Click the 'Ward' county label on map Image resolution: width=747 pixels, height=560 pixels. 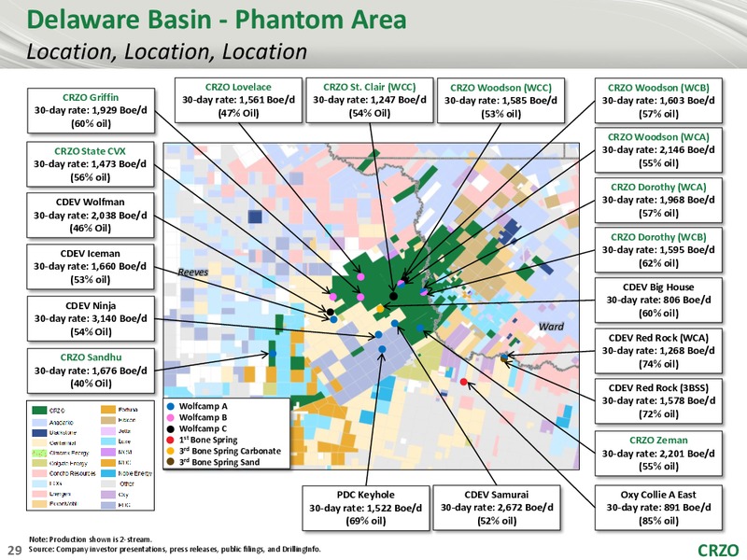pos(551,327)
